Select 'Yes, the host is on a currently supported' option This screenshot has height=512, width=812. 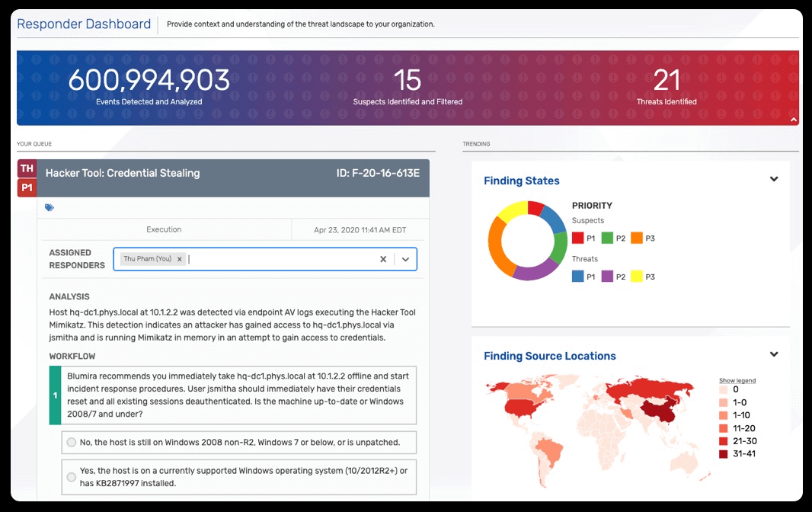pyautogui.click(x=72, y=477)
